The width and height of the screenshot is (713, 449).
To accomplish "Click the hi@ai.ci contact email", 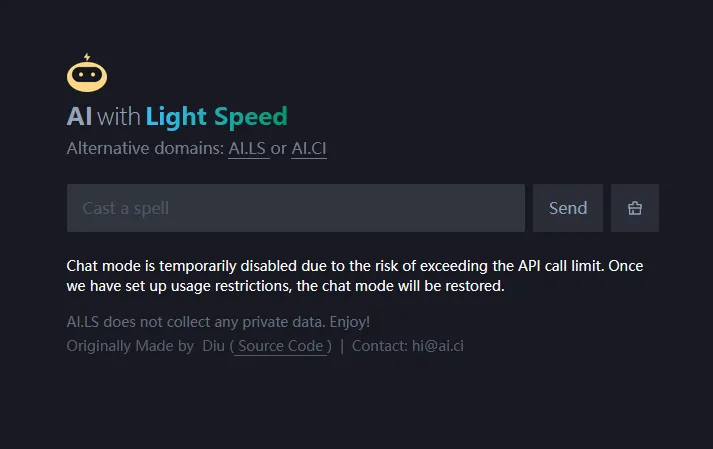I will tap(438, 346).
